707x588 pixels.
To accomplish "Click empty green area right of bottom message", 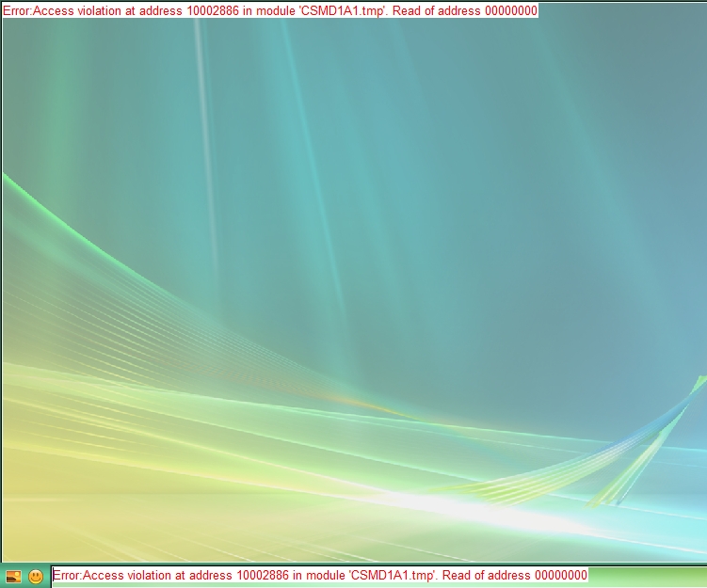I will pyautogui.click(x=648, y=575).
